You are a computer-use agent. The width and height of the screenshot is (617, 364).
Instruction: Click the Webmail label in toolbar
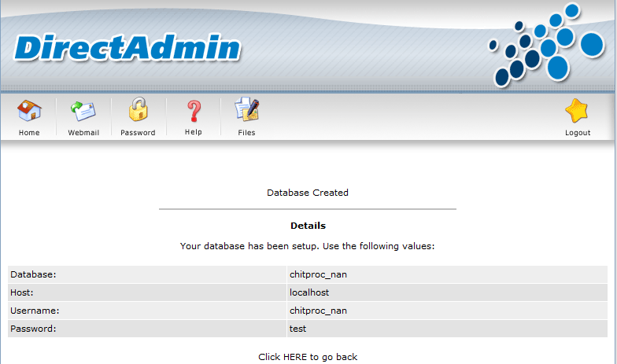click(83, 133)
